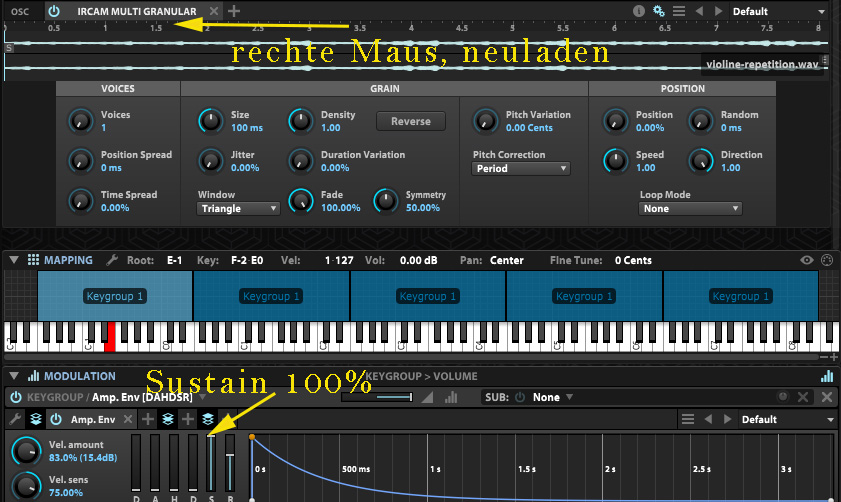This screenshot has height=502, width=841.
Task: Select the IRCAM MULTI GRANULAR tab
Action: pyautogui.click(x=137, y=11)
